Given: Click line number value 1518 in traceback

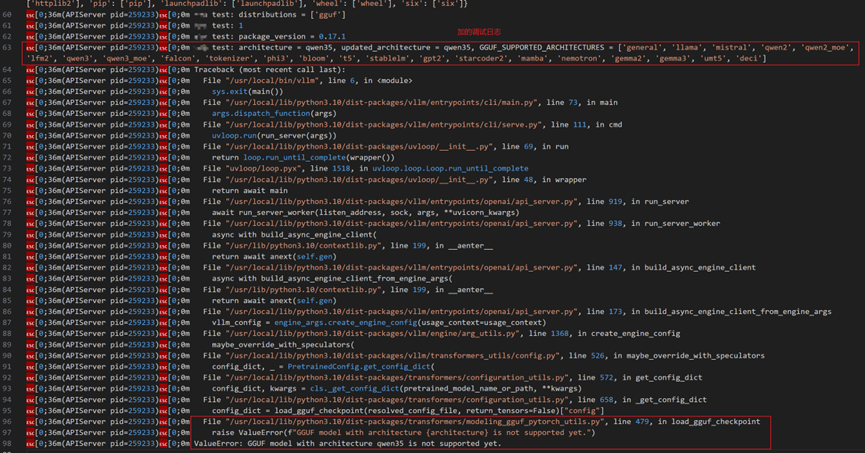Looking at the screenshot, I should coord(341,168).
